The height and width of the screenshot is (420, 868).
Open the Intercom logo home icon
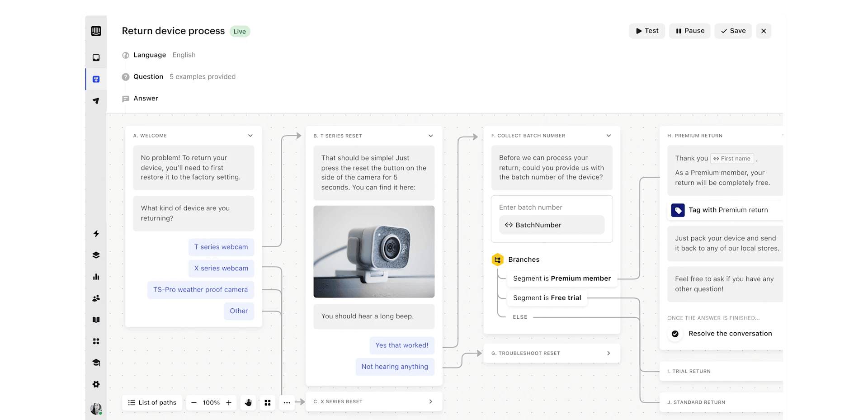click(96, 31)
